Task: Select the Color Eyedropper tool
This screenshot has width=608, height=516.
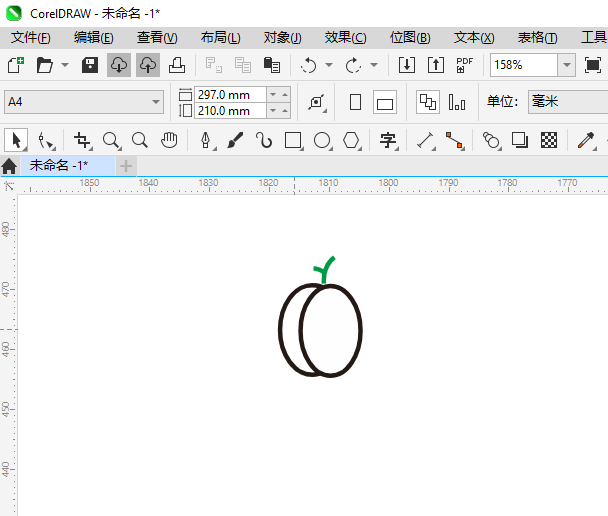Action: coord(586,140)
